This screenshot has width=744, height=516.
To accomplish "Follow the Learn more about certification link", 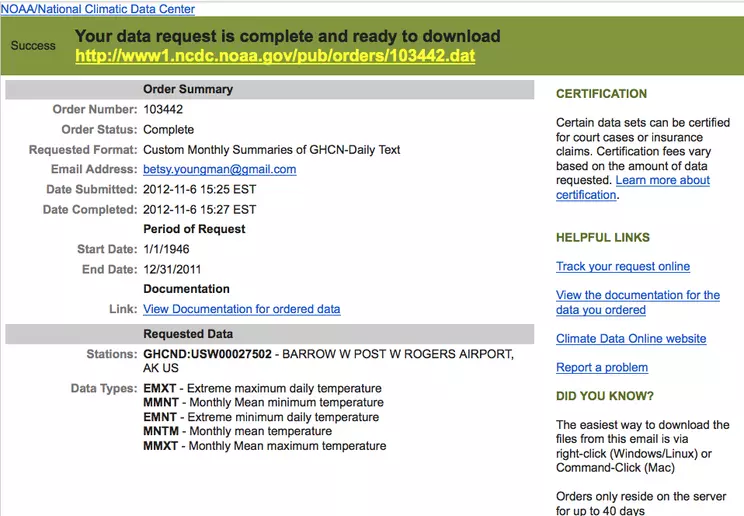I will [x=633, y=188].
